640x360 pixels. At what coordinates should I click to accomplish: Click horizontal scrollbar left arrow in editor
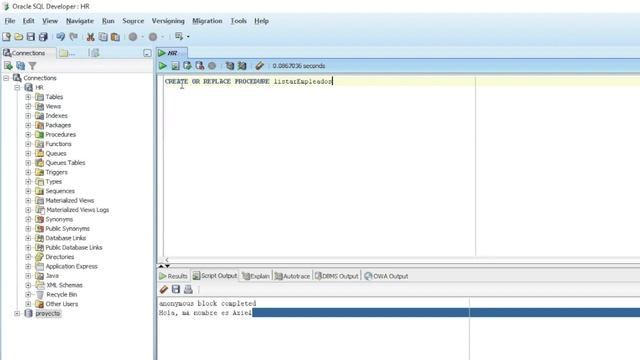click(x=167, y=260)
